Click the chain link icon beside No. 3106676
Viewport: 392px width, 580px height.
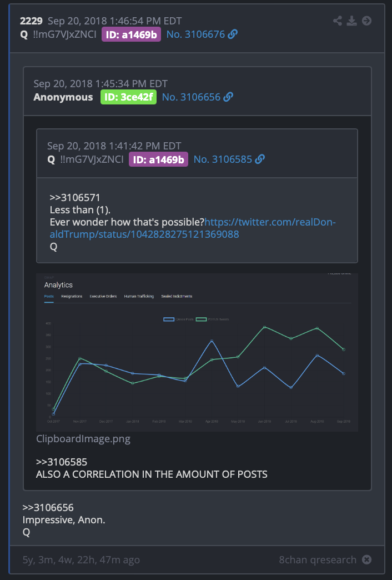[233, 34]
